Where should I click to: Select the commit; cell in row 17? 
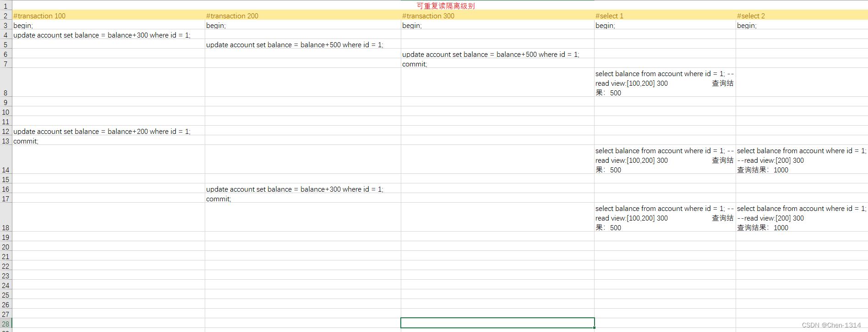[303, 198]
